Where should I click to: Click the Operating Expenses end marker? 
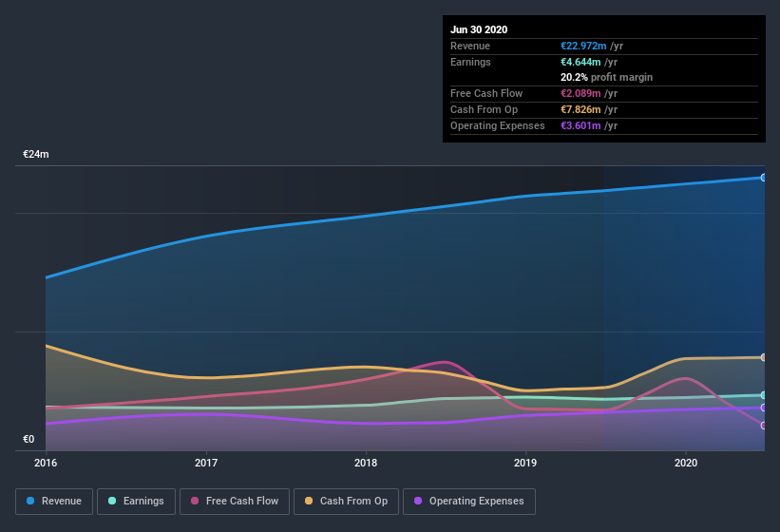coord(764,408)
